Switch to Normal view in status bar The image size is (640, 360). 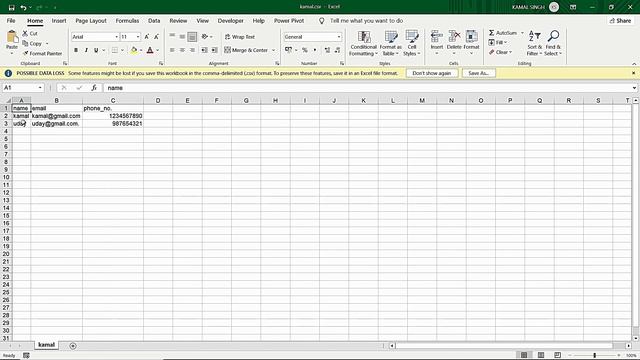click(x=524, y=355)
